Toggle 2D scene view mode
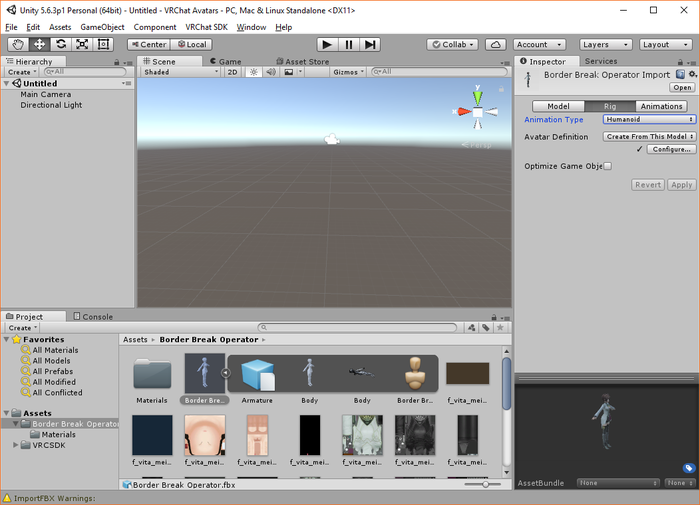 click(232, 72)
